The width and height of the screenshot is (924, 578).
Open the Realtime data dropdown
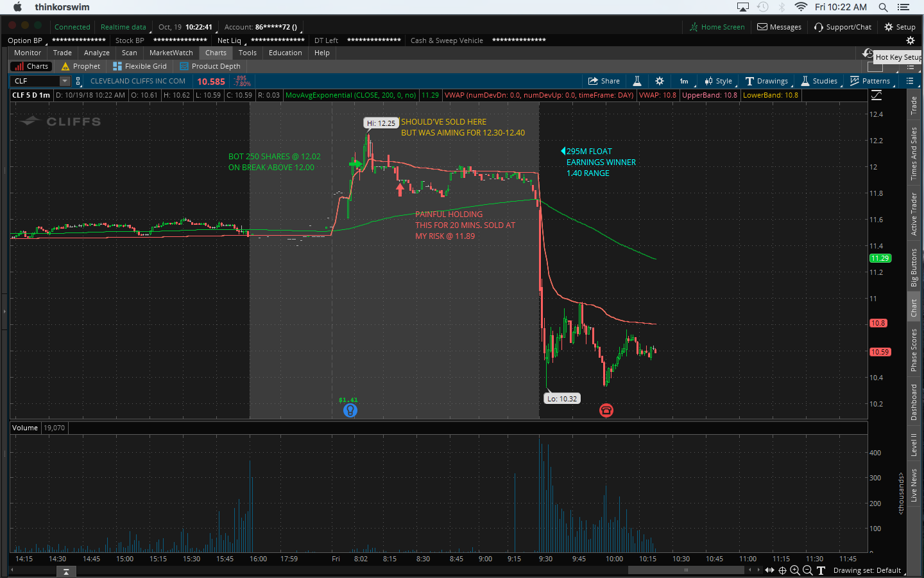[124, 27]
